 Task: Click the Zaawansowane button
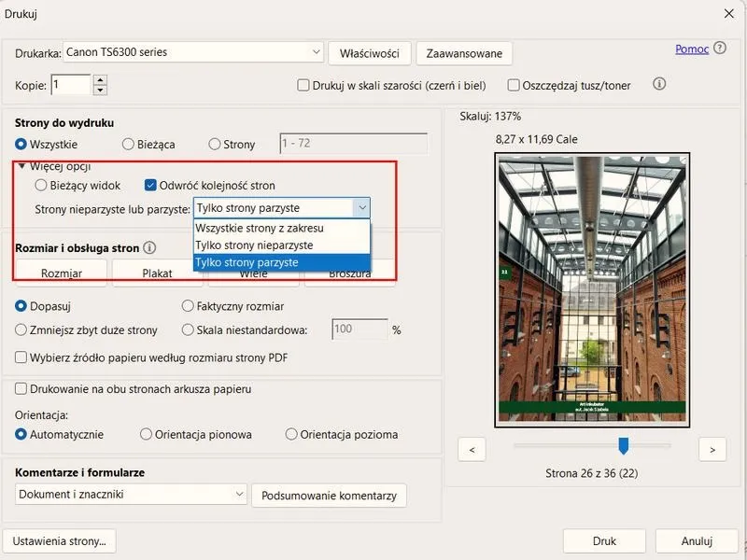(x=464, y=53)
